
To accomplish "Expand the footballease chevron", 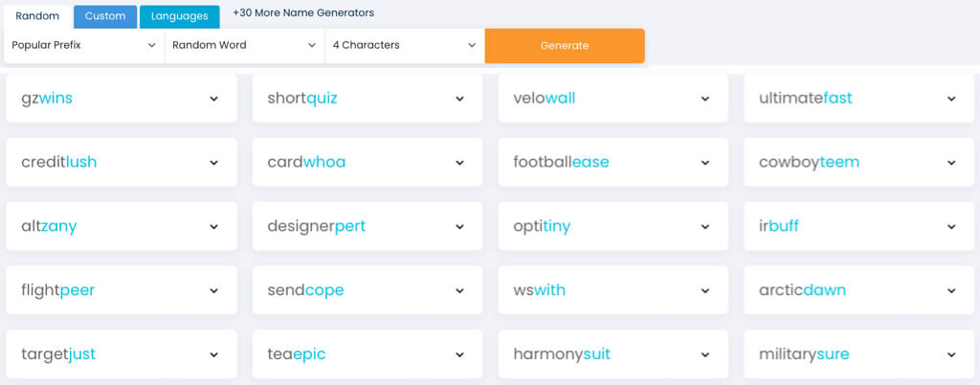I will point(705,163).
